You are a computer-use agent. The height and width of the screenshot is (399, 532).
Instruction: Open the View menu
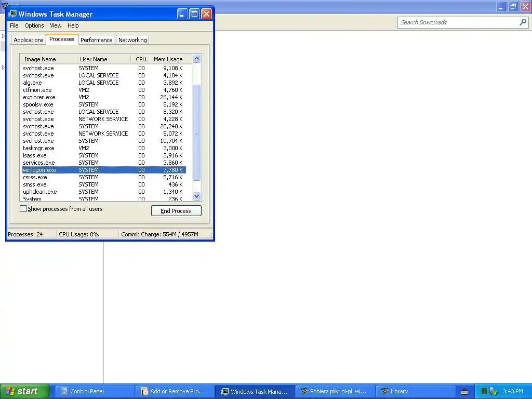tap(56, 25)
